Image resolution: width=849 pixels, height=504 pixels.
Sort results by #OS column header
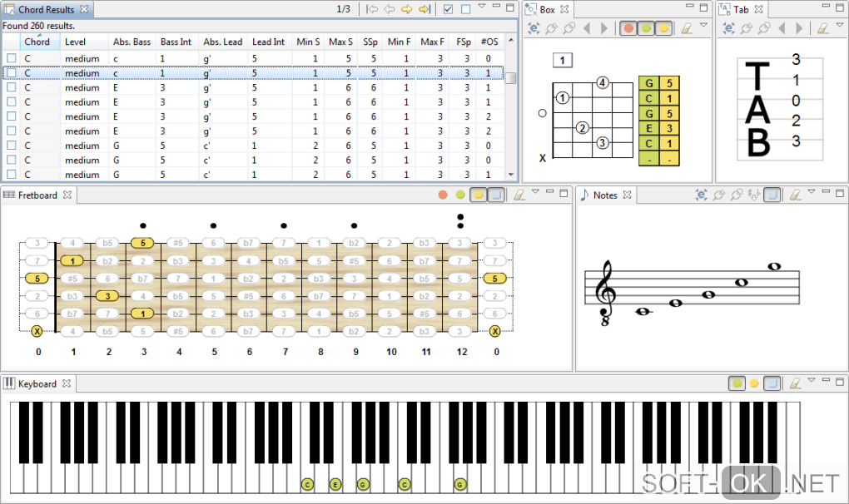pos(489,42)
